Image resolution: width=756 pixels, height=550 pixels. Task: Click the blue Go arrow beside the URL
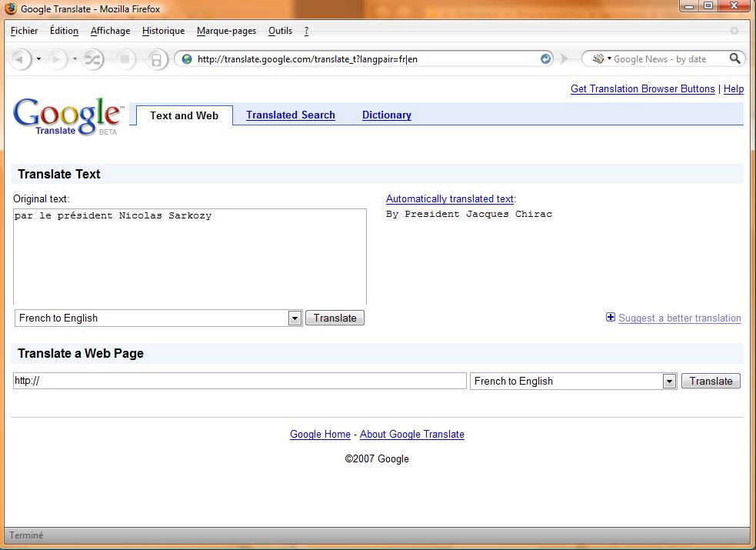545,58
